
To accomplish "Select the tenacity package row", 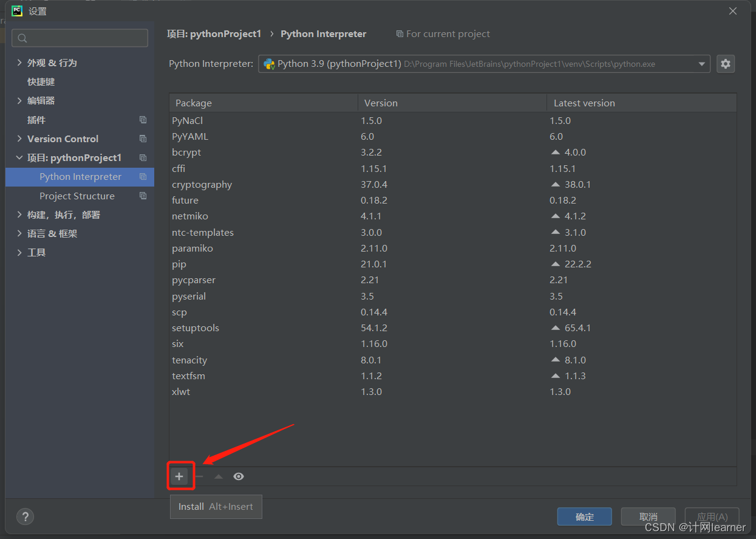I will point(453,360).
